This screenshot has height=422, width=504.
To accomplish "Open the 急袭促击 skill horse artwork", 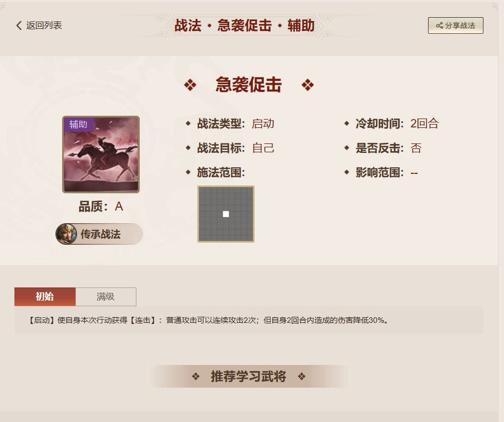I will point(101,155).
